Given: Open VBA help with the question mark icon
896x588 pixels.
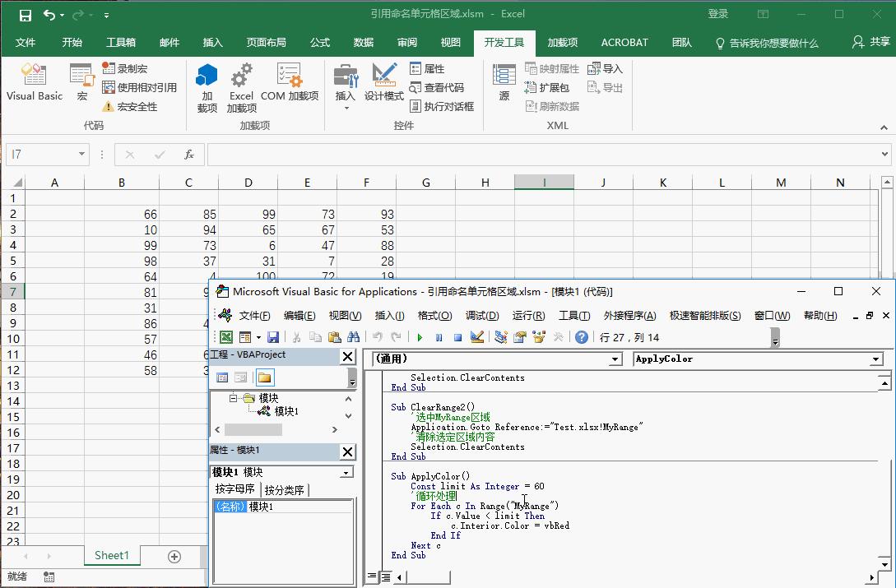Looking at the screenshot, I should [x=581, y=336].
